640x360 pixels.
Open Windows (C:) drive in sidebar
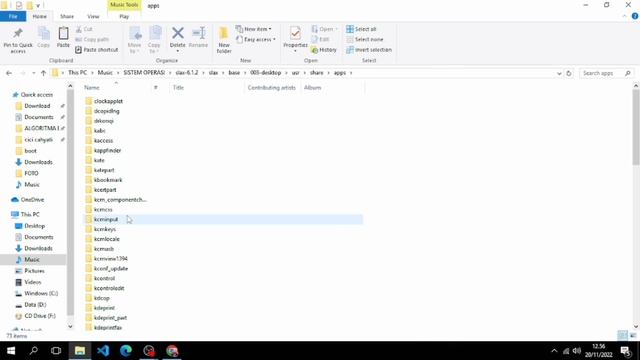click(x=41, y=293)
